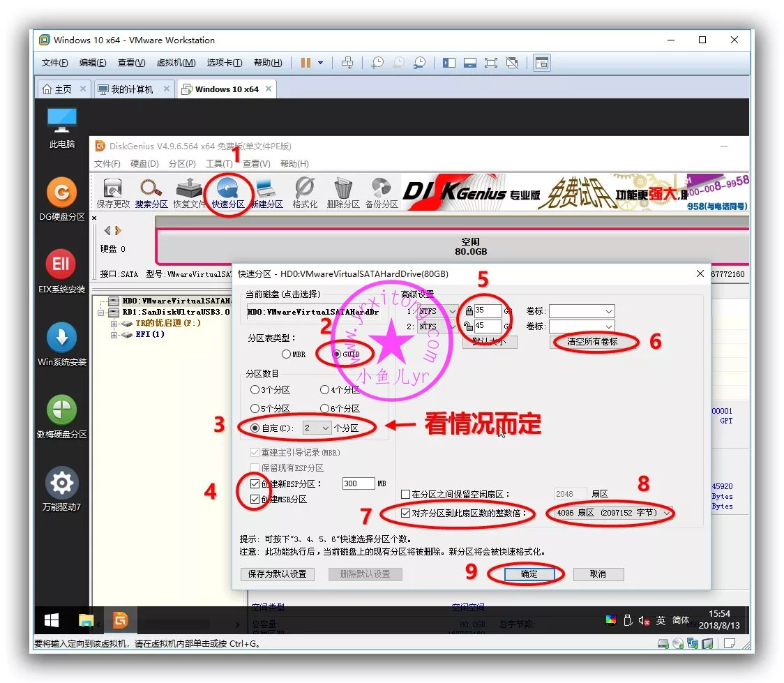Image resolution: width=784 pixels, height=683 pixels.
Task: Enable 在分区之间保留空闲扇区 checkbox
Action: pyautogui.click(x=406, y=494)
